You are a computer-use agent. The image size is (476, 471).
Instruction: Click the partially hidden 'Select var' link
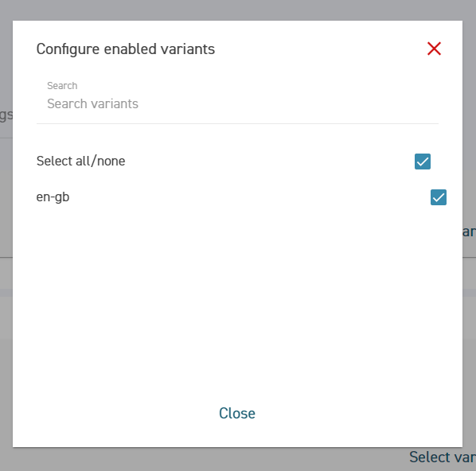coord(443,457)
